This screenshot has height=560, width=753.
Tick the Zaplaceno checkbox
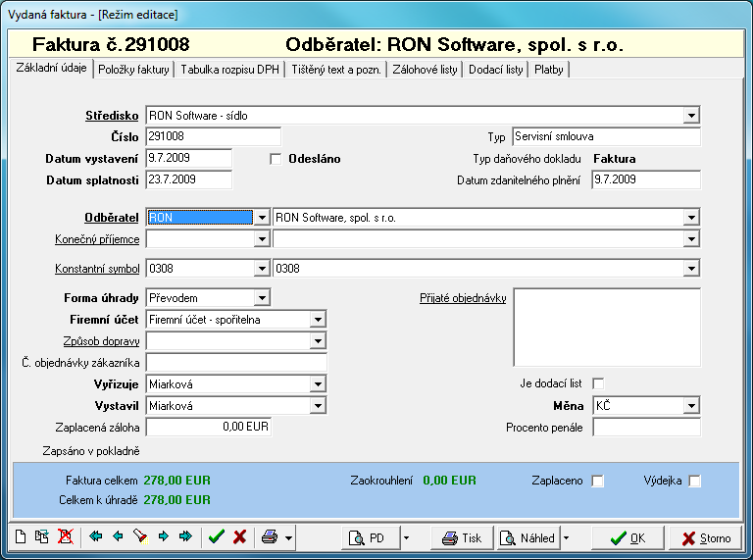(598, 481)
